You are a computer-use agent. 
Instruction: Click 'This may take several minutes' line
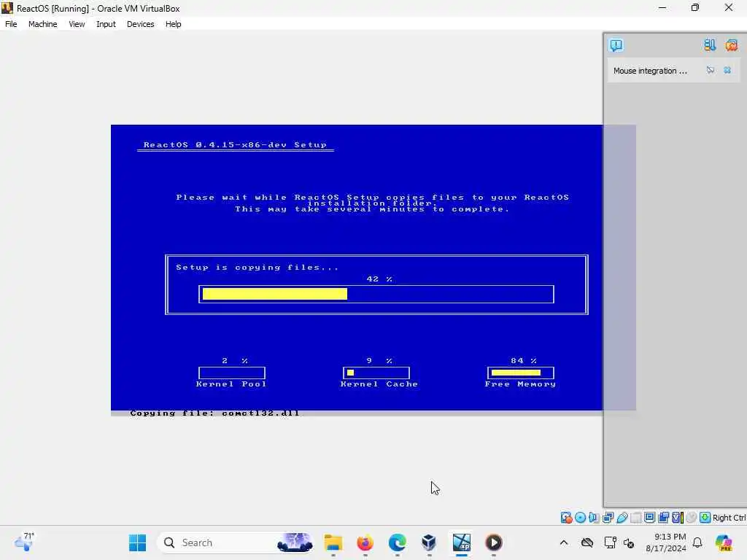[x=372, y=209]
